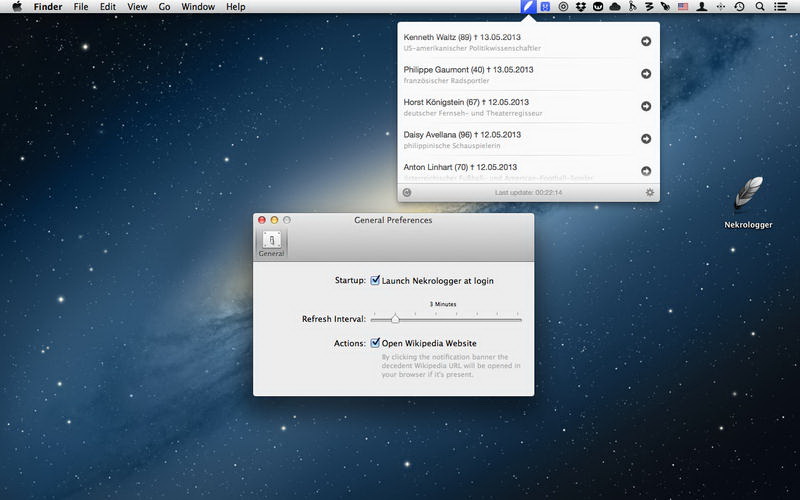The height and width of the screenshot is (500, 800).
Task: Select the General preferences tab
Action: [x=271, y=243]
